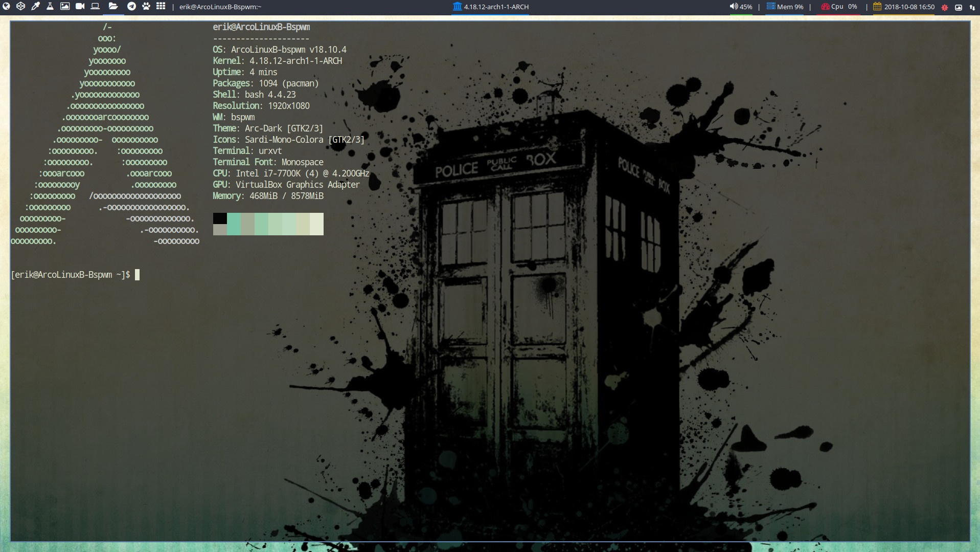Click the OS: ArcoLinuxB-bspwm v18.10.4 line
This screenshot has width=980, height=552.
pos(280,50)
